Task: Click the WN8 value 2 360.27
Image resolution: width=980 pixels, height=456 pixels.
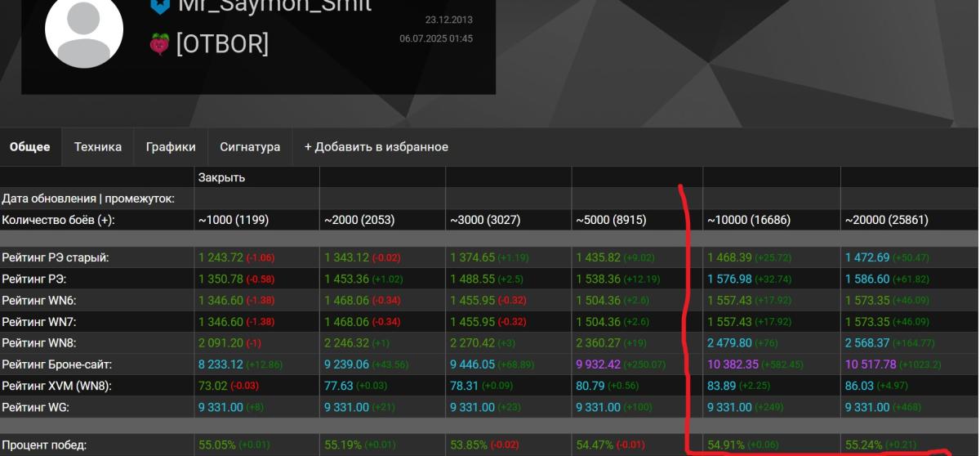Action: [599, 342]
